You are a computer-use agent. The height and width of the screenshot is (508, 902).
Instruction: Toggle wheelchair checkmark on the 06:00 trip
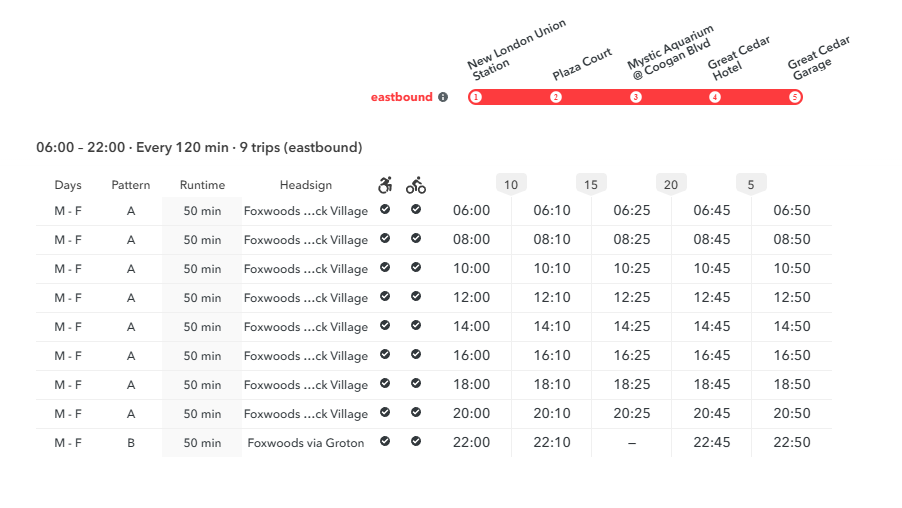[385, 209]
